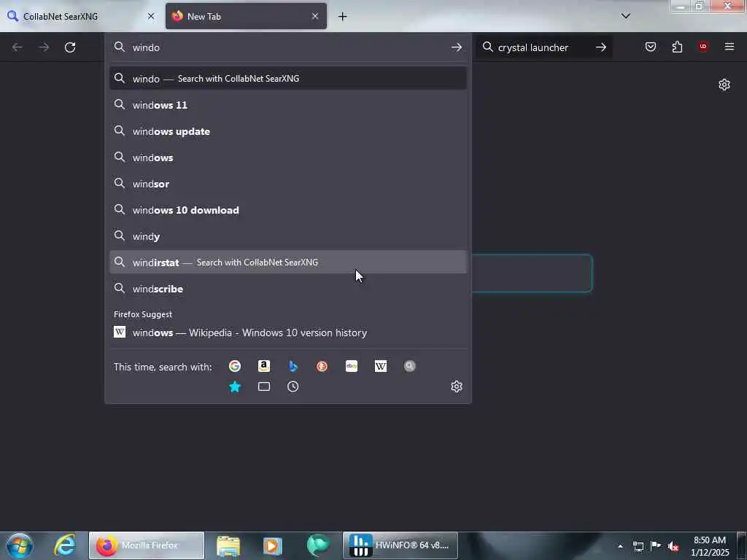Open the Windows Start menu orb
Screen dimensions: 747x560
[20, 545]
